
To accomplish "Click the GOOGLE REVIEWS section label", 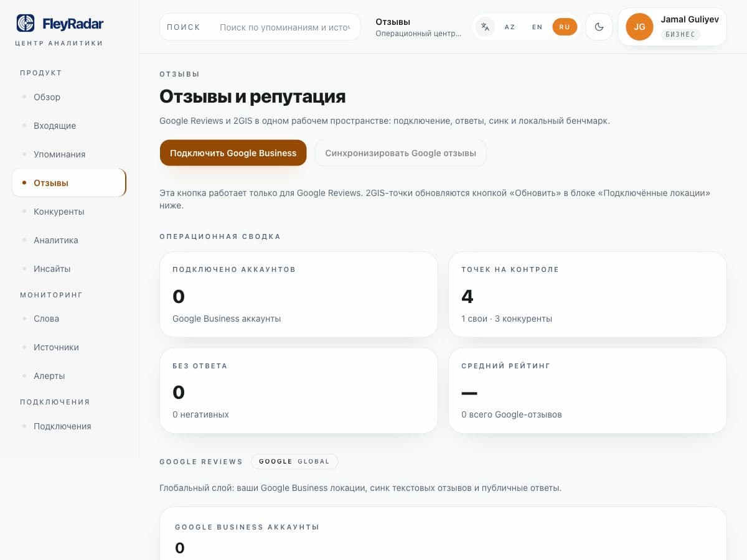I will click(x=201, y=462).
